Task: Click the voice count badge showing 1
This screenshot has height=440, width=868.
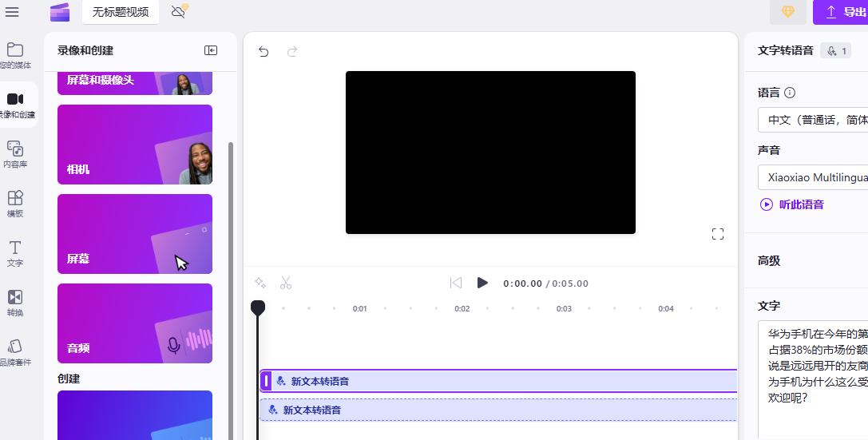Action: pyautogui.click(x=836, y=50)
